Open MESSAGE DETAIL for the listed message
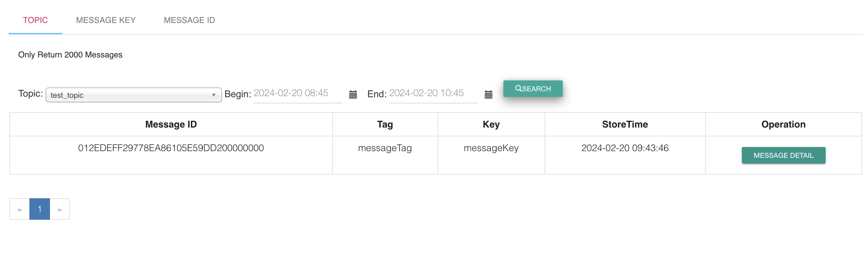Screen dimensions: 868x271 783,155
